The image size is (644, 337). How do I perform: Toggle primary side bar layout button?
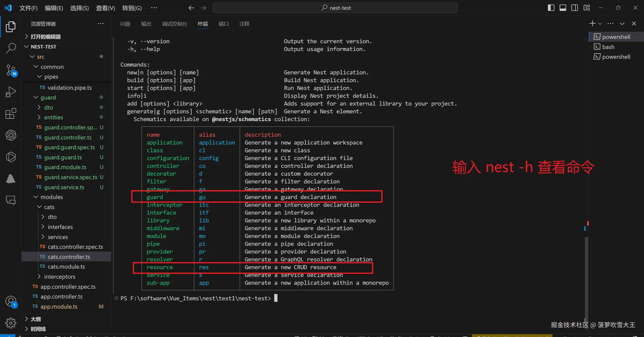551,8
